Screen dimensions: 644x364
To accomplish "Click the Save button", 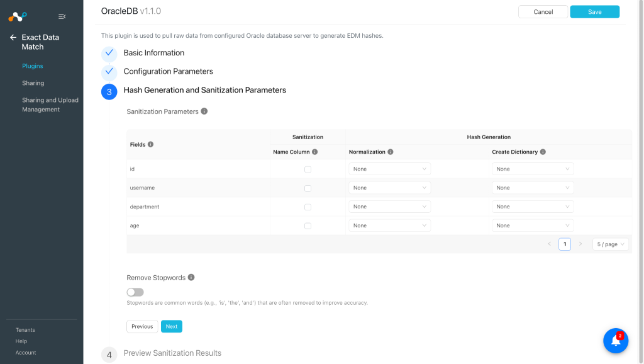I will [x=594, y=12].
